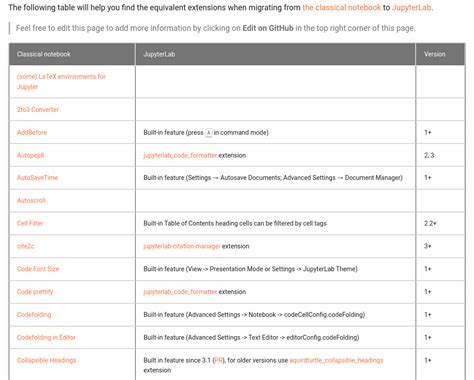This screenshot has width=474, height=380.
Task: Click the Cell Filter link
Action: tap(30, 223)
